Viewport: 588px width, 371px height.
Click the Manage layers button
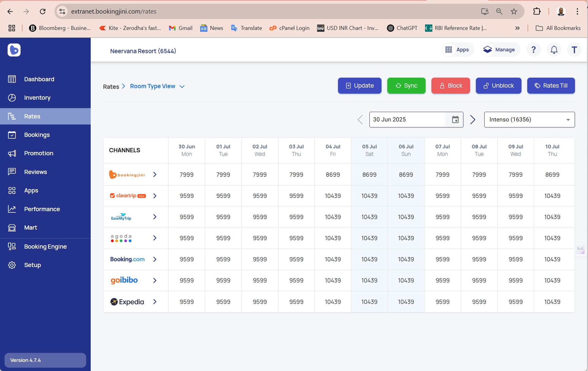[x=499, y=50]
